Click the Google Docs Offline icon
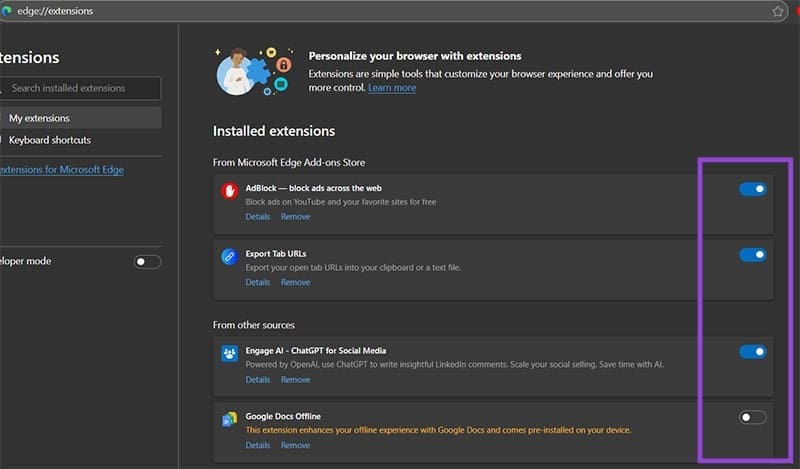 pos(230,419)
